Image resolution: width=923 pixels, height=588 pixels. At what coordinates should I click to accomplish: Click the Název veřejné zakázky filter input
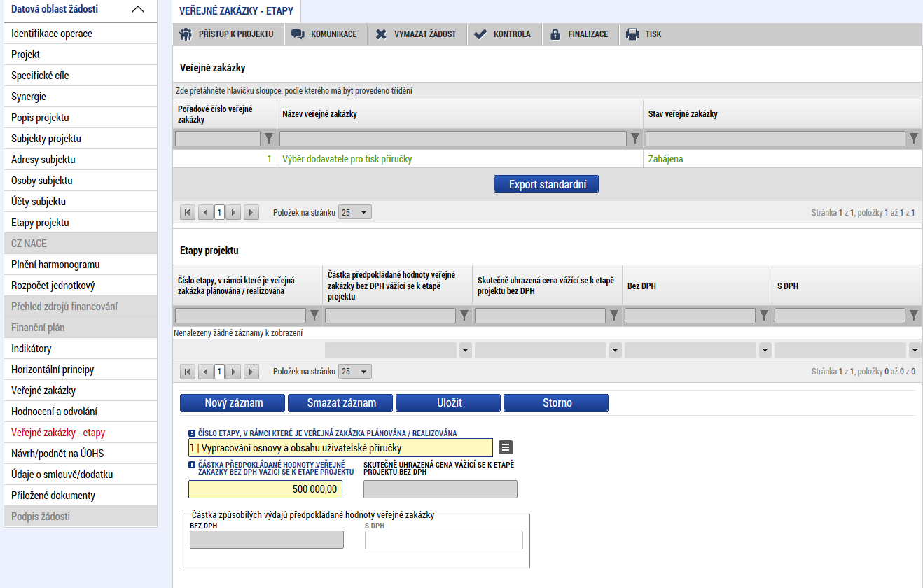click(x=453, y=139)
